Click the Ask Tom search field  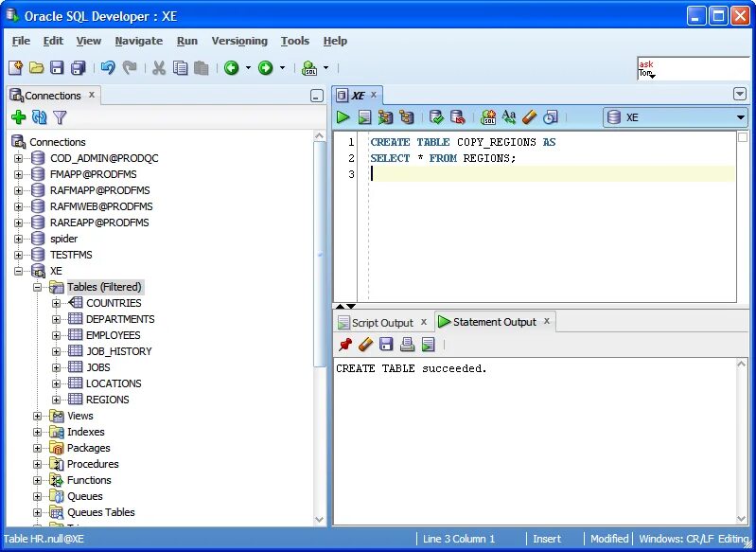tap(694, 69)
